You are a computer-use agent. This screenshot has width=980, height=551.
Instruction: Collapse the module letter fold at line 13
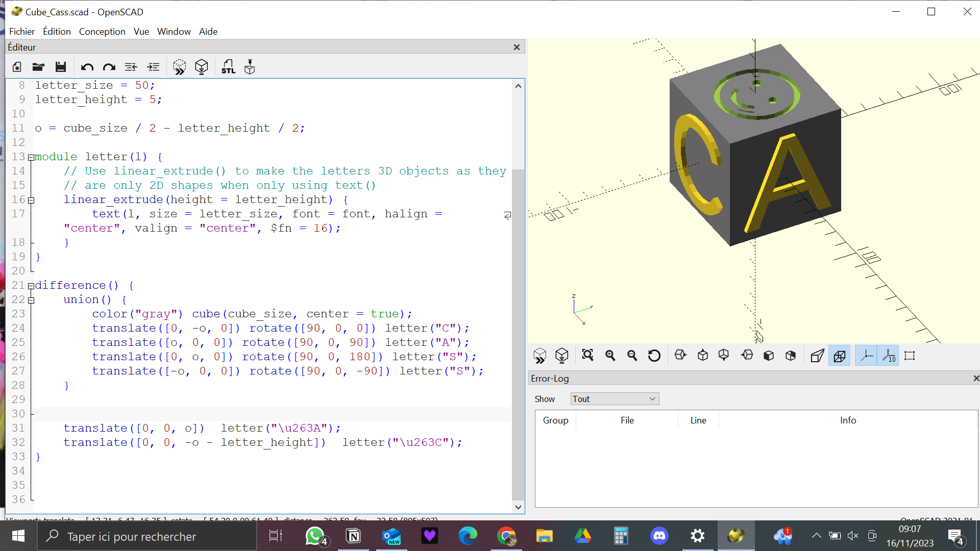tap(31, 158)
